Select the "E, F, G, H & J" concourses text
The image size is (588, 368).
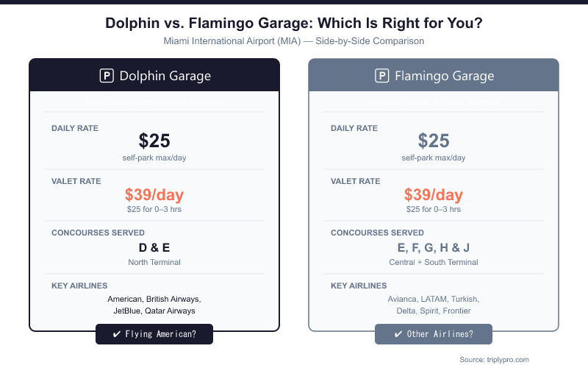click(x=434, y=247)
